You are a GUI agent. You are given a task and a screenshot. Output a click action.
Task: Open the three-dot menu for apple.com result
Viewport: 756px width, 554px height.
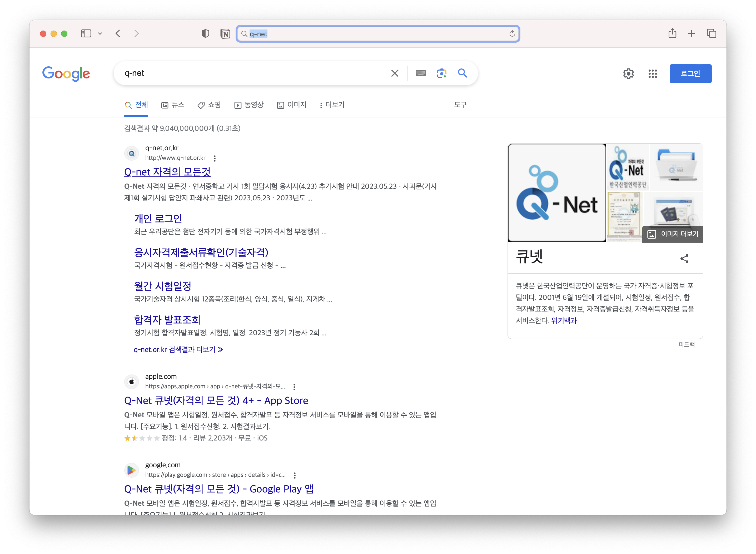tap(294, 387)
